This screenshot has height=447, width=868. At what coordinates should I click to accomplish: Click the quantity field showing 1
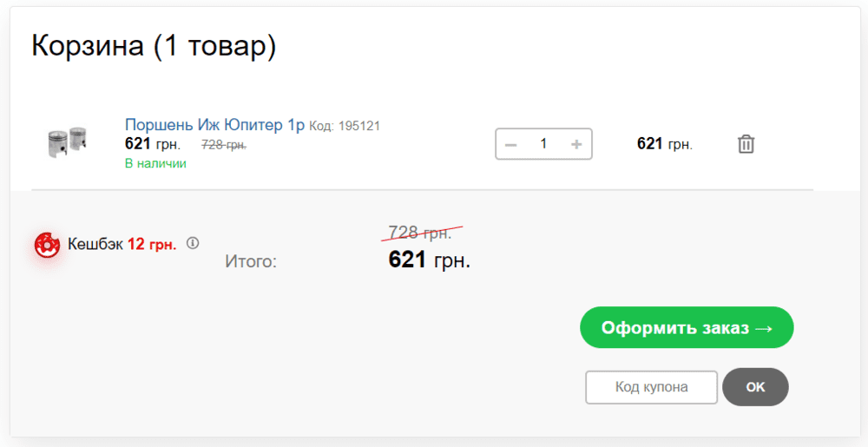tap(543, 144)
